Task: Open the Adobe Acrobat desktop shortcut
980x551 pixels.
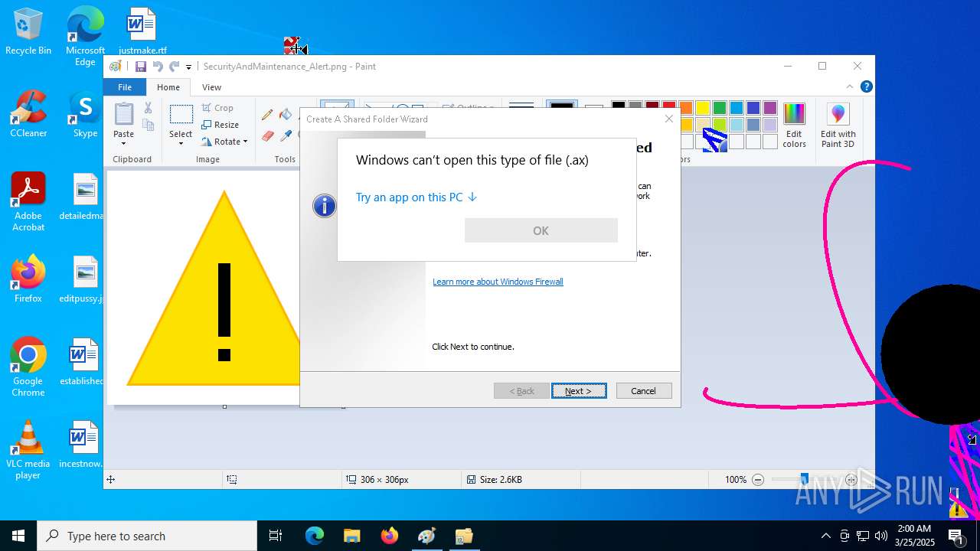Action: tap(28, 202)
